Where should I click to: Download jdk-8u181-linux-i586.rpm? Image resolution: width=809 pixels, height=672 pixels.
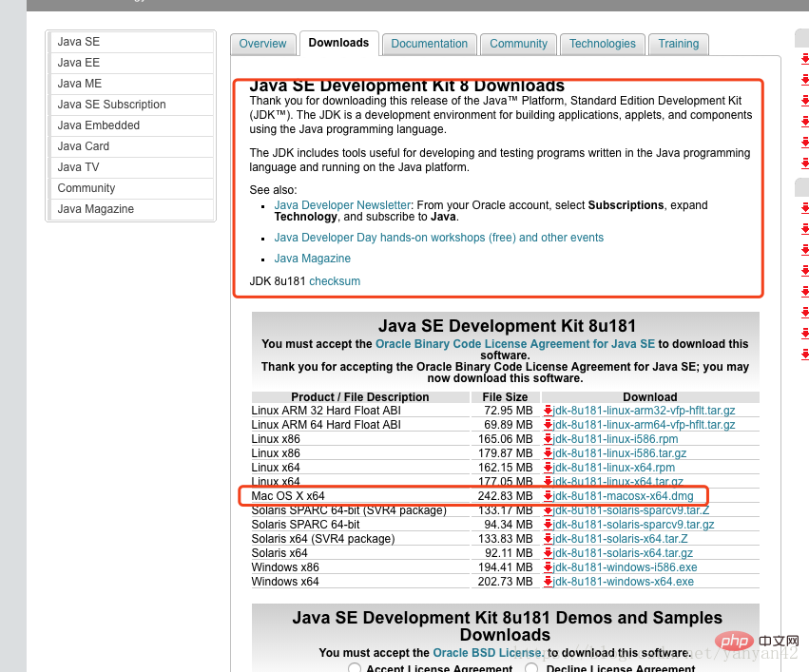pyautogui.click(x=615, y=439)
